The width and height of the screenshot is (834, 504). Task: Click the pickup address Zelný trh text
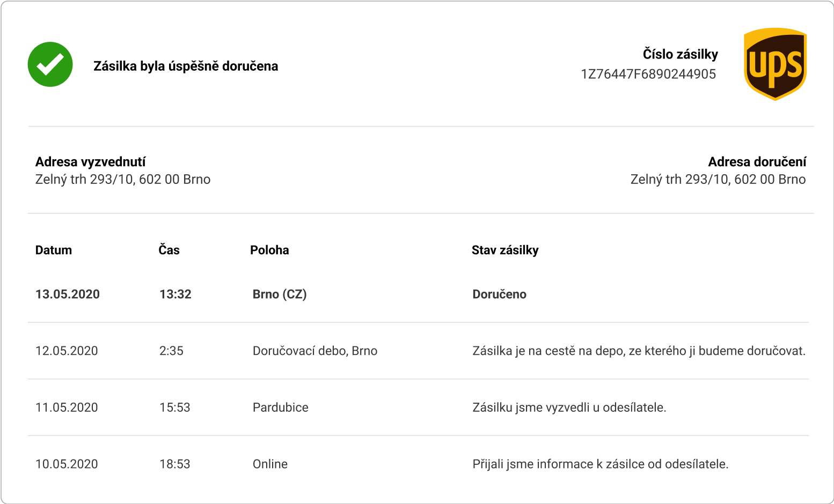(x=123, y=179)
